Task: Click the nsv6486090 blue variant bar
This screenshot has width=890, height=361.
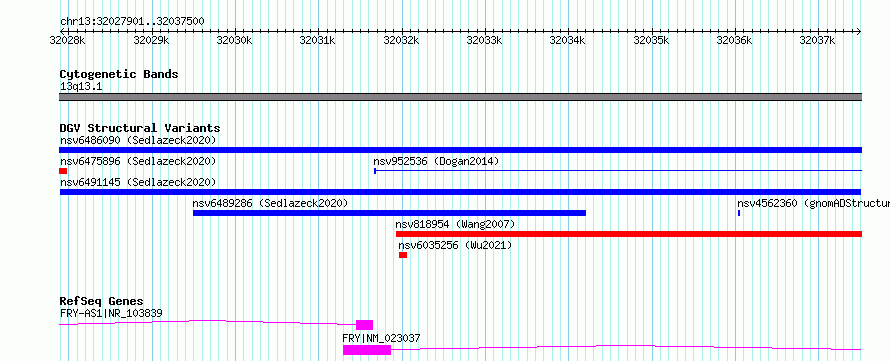Action: point(460,150)
